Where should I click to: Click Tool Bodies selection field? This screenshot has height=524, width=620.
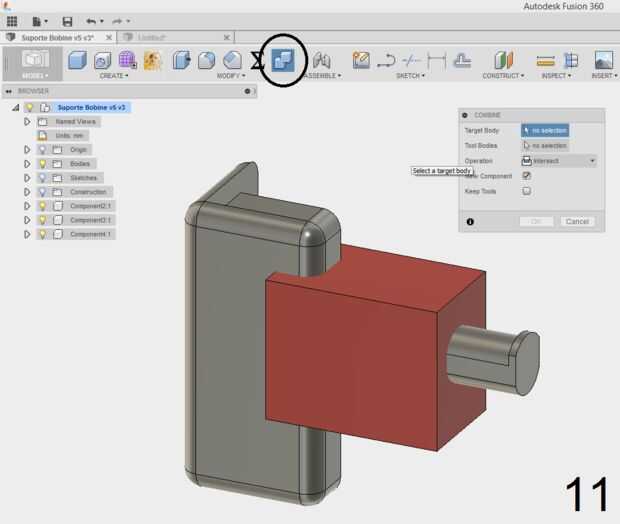pyautogui.click(x=545, y=146)
